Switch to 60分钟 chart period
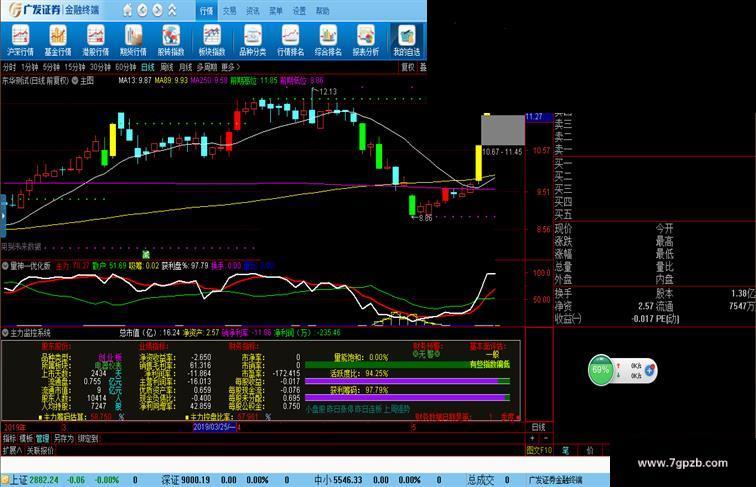756x487 pixels. pyautogui.click(x=126, y=68)
